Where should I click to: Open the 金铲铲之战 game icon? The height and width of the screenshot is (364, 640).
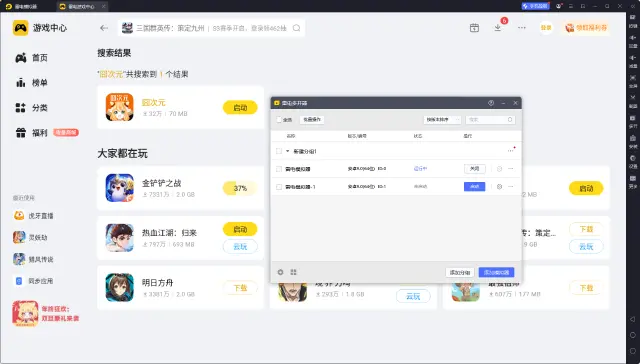[120, 188]
